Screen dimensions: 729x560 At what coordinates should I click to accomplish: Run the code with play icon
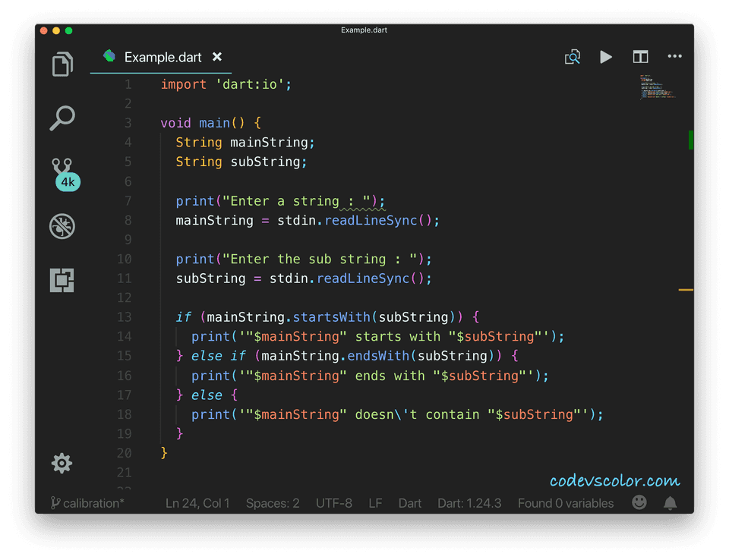tap(605, 57)
